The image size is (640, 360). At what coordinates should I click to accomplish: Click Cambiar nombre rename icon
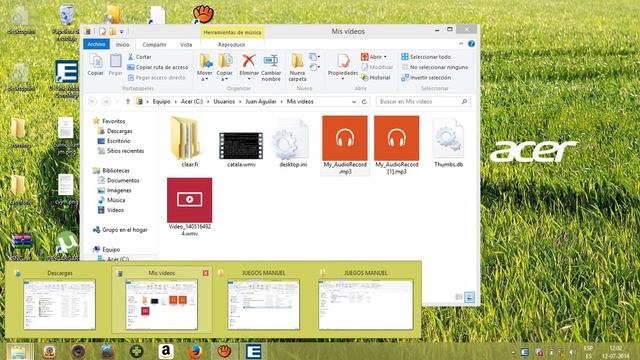coord(271,61)
